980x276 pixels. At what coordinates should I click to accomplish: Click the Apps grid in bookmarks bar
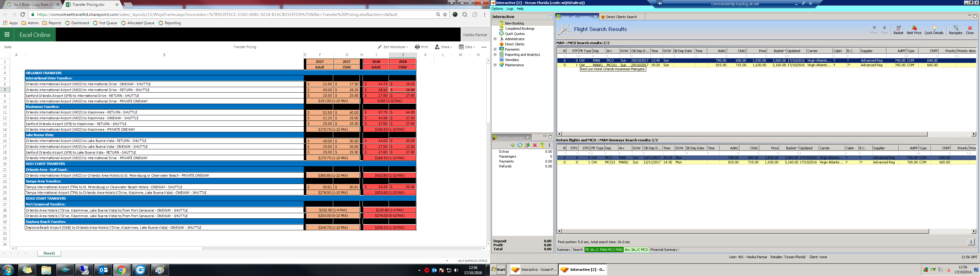(x=10, y=23)
